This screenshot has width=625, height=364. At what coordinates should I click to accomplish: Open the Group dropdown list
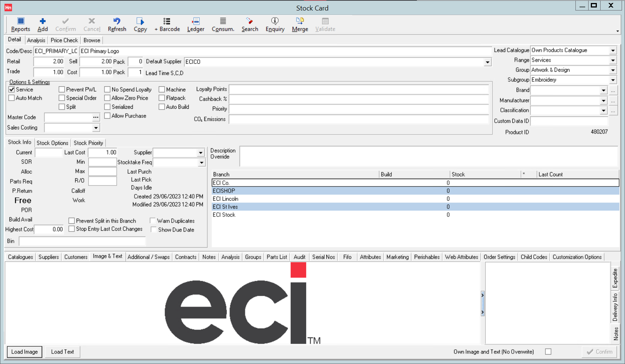[613, 70]
